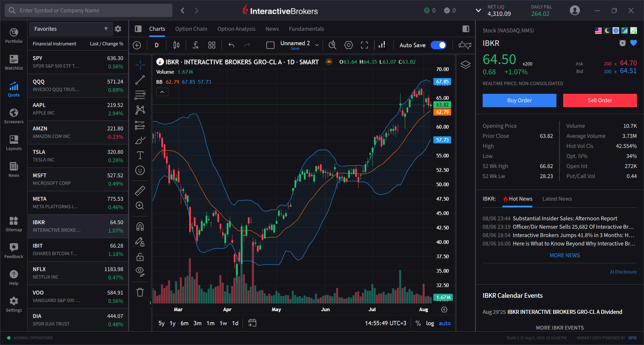Open the Portfolio sidebar section

pos(14,36)
